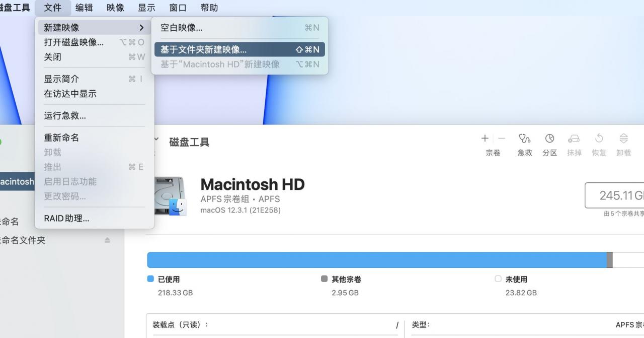Click the Unmount (卸载) toolbar icon

click(x=623, y=138)
